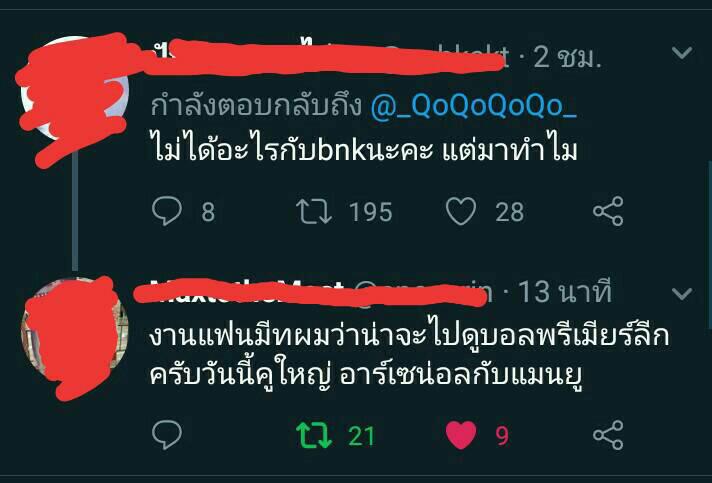Click the 195 retweet count
Image resolution: width=712 pixels, height=483 pixels.
tap(371, 212)
